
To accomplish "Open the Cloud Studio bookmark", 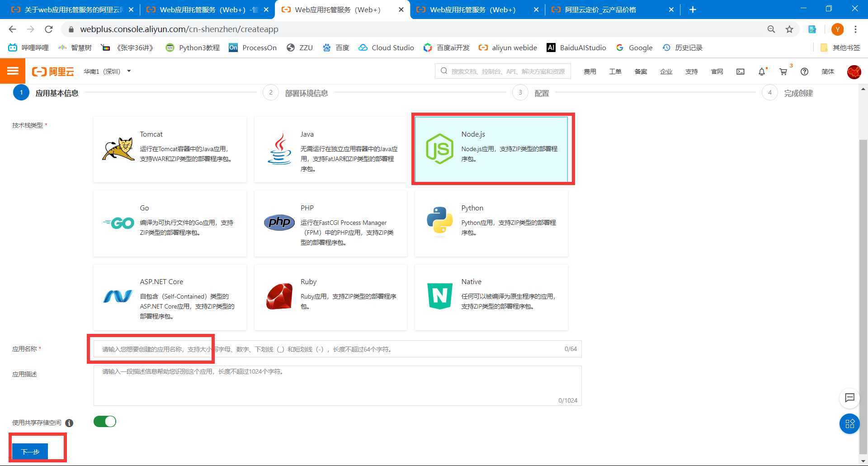I will click(x=386, y=48).
